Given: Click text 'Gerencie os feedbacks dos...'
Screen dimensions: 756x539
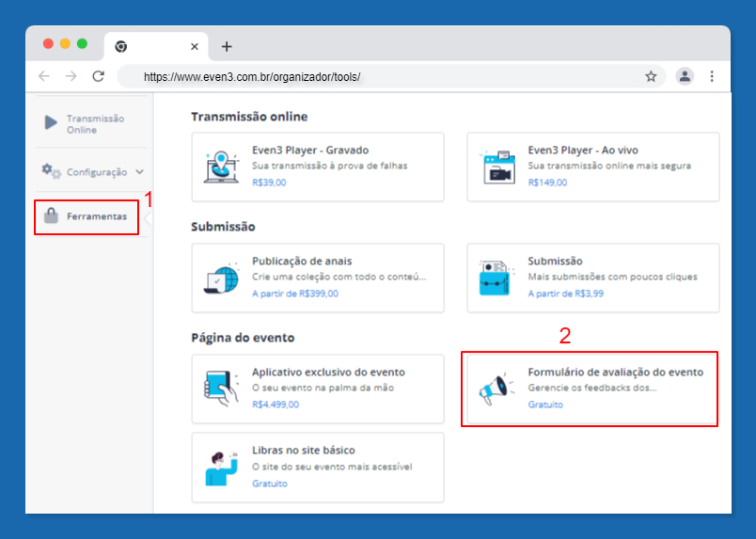Looking at the screenshot, I should pyautogui.click(x=592, y=388).
